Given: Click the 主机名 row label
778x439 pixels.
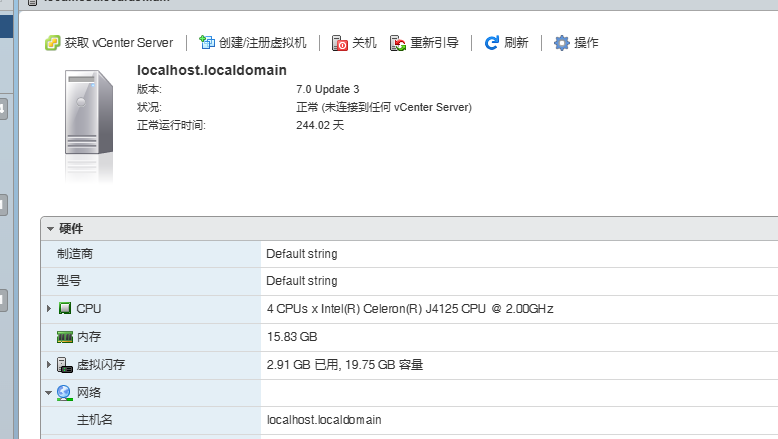Looking at the screenshot, I should tap(94, 420).
